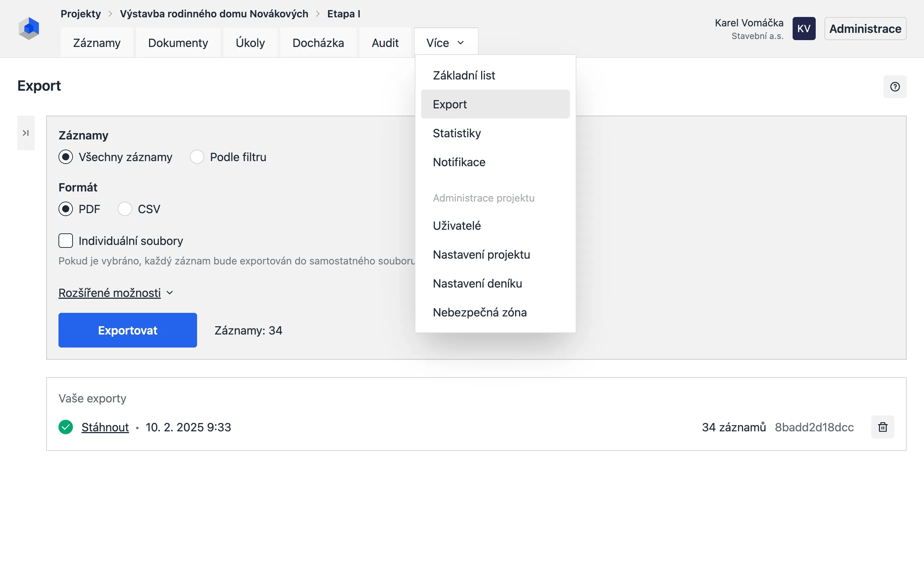
Task: Open the KV user avatar
Action: coord(804,29)
